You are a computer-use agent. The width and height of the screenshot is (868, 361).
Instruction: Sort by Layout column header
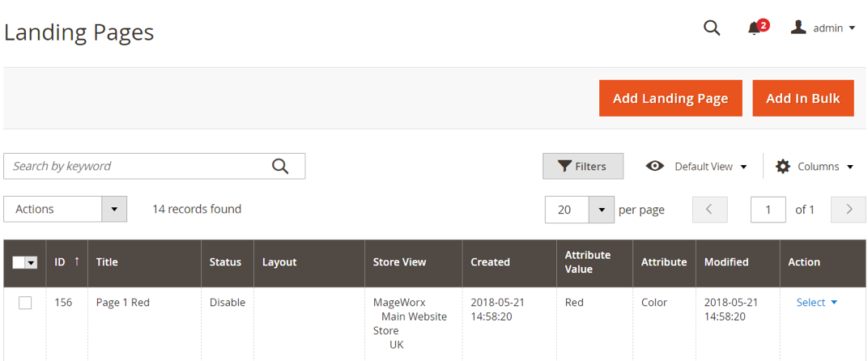coord(309,262)
